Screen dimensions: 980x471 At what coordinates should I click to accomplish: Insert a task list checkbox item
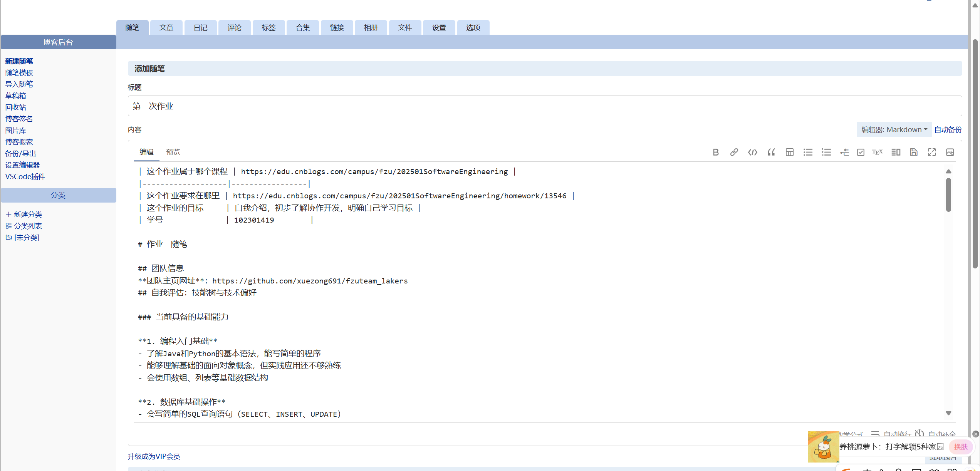tap(861, 152)
